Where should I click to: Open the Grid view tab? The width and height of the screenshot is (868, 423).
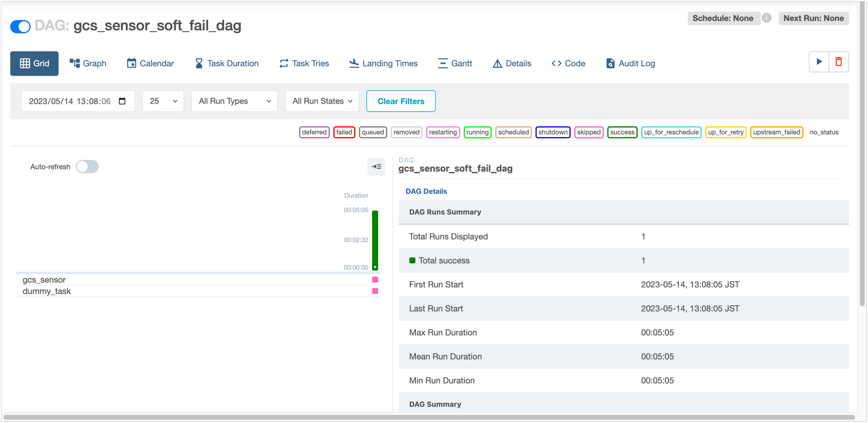34,63
